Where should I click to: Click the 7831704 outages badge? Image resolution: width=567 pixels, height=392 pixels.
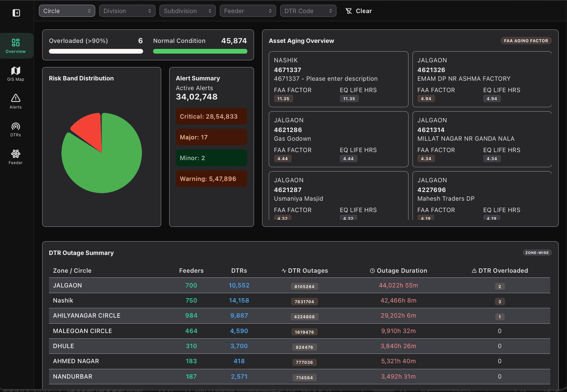tap(305, 302)
